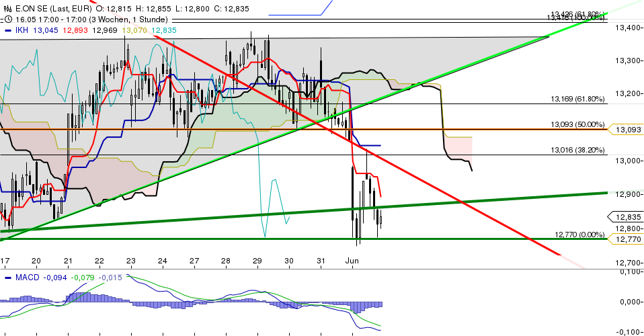The height and width of the screenshot is (336, 644).
Task: Click the black IKH value 12,969
Action: [105, 30]
